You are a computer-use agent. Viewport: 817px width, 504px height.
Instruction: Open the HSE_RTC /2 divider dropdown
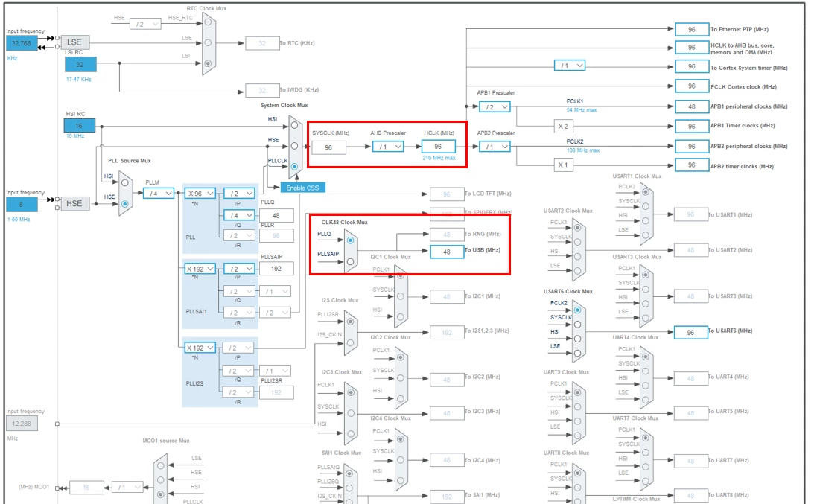click(x=144, y=24)
